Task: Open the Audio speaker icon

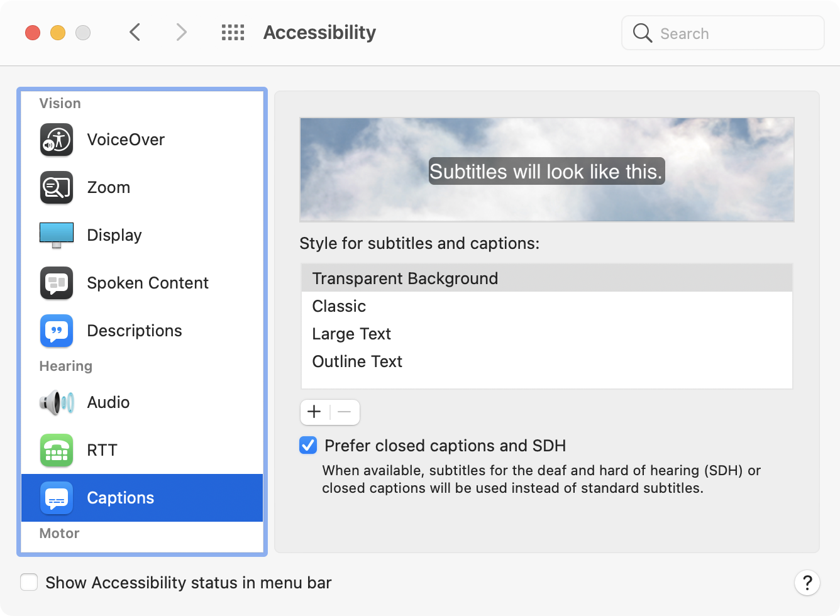Action: pos(57,402)
